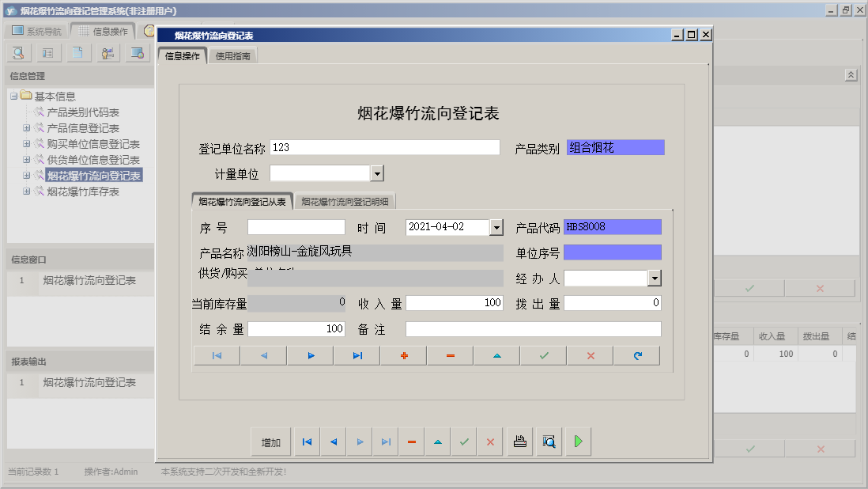Open the 计量单位 dropdown
This screenshot has width=868, height=489.
[377, 173]
